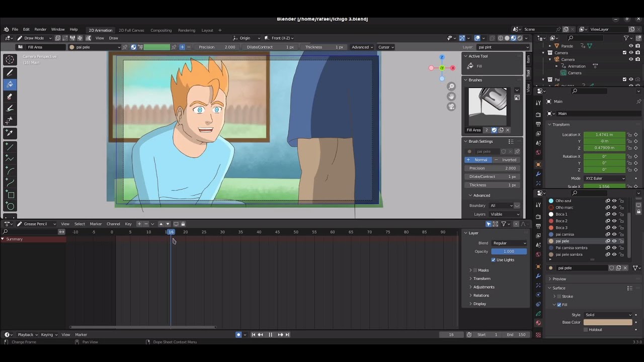Adjust the layer Opacity slider
The height and width of the screenshot is (362, 644).
509,251
